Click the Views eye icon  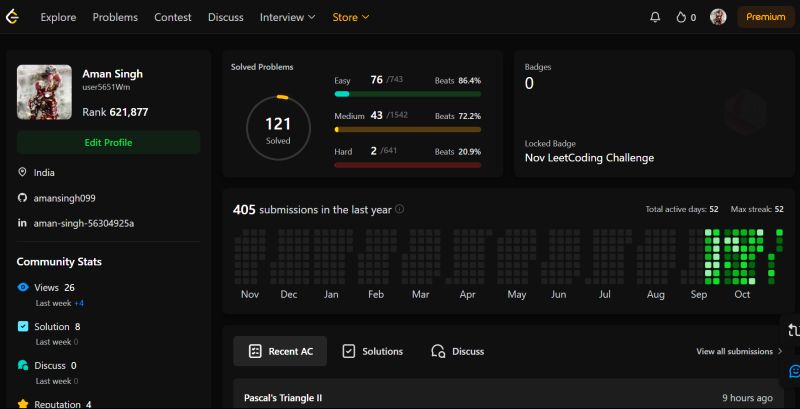[x=23, y=287]
